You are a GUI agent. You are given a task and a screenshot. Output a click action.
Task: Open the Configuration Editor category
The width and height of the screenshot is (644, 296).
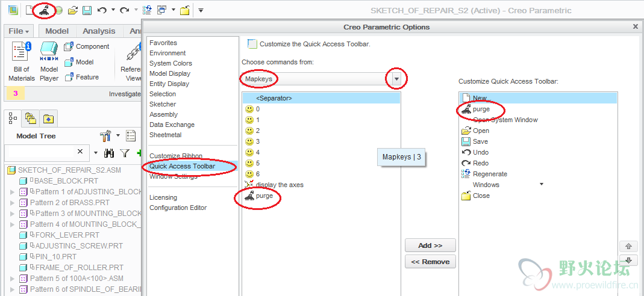pyautogui.click(x=178, y=208)
